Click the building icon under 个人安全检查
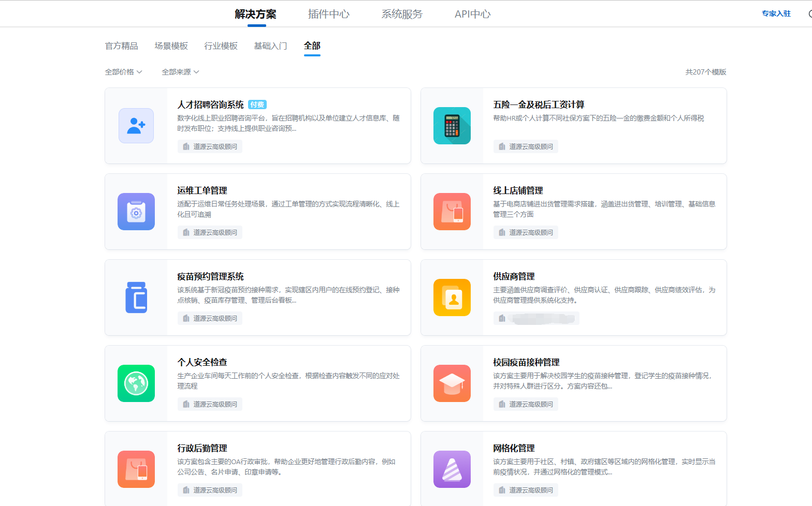 186,405
